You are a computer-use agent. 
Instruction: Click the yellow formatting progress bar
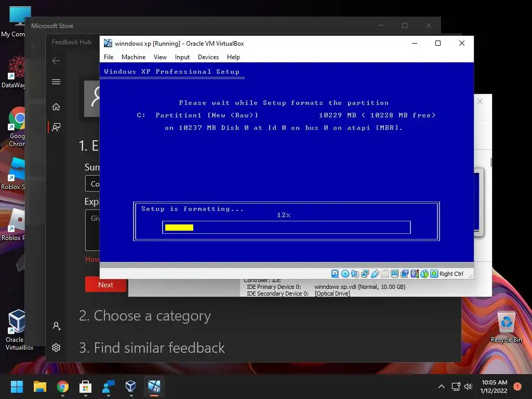pos(179,228)
